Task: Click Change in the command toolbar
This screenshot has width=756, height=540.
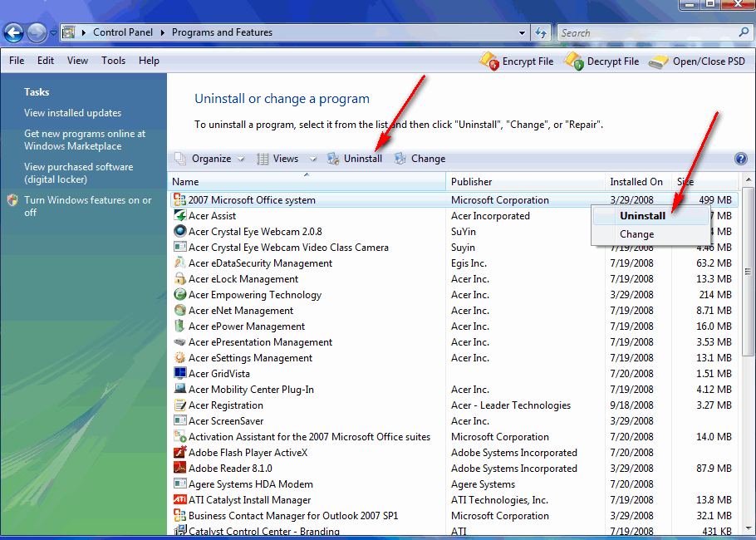Action: coord(420,159)
